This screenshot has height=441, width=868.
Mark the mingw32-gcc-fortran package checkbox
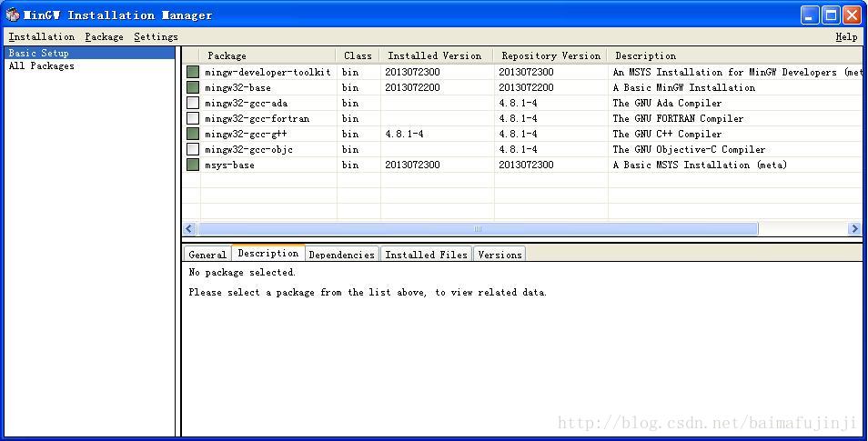coord(193,118)
